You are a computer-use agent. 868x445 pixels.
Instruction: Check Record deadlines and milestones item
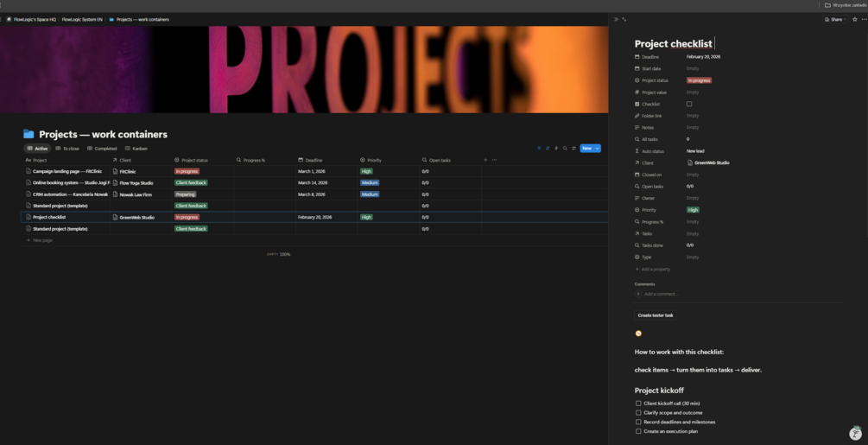(x=638, y=422)
